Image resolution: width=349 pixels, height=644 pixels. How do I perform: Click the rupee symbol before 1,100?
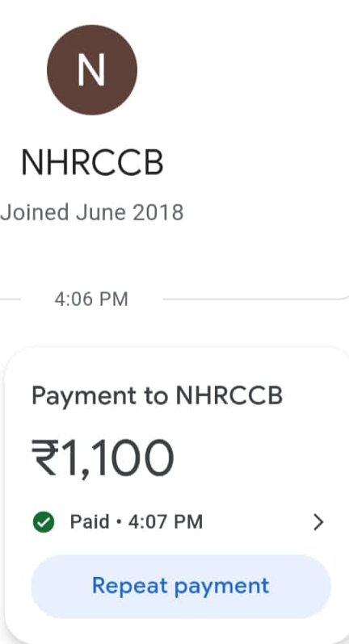point(44,458)
